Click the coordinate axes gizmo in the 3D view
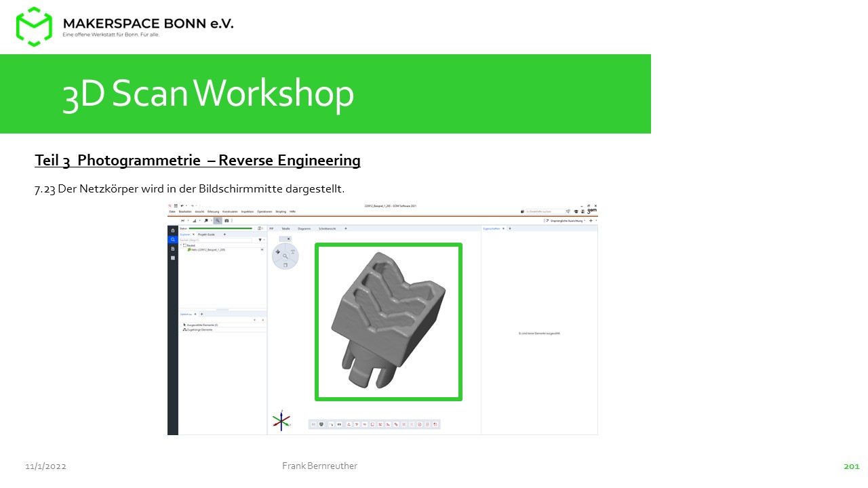Image resolution: width=868 pixels, height=488 pixels. [281, 420]
